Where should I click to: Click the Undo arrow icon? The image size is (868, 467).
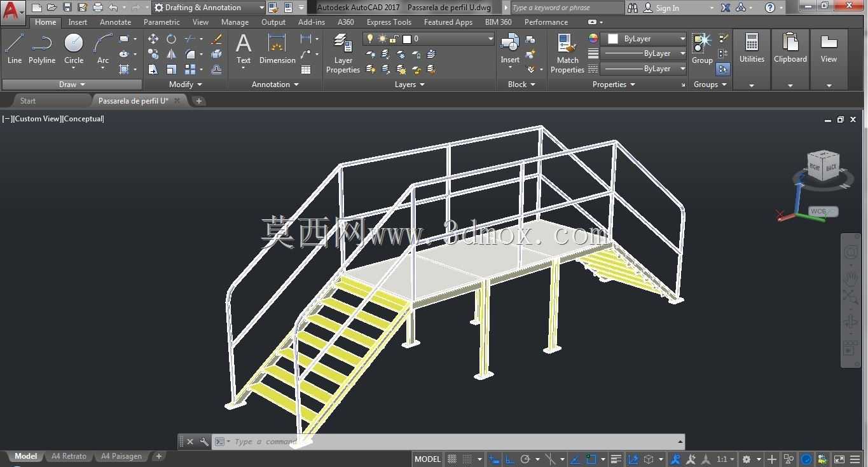point(113,8)
